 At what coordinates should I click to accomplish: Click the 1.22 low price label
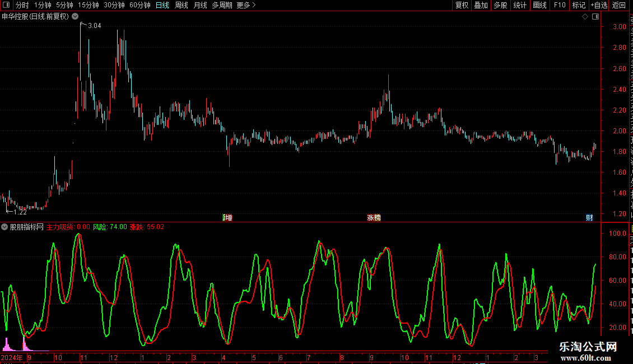pyautogui.click(x=20, y=212)
